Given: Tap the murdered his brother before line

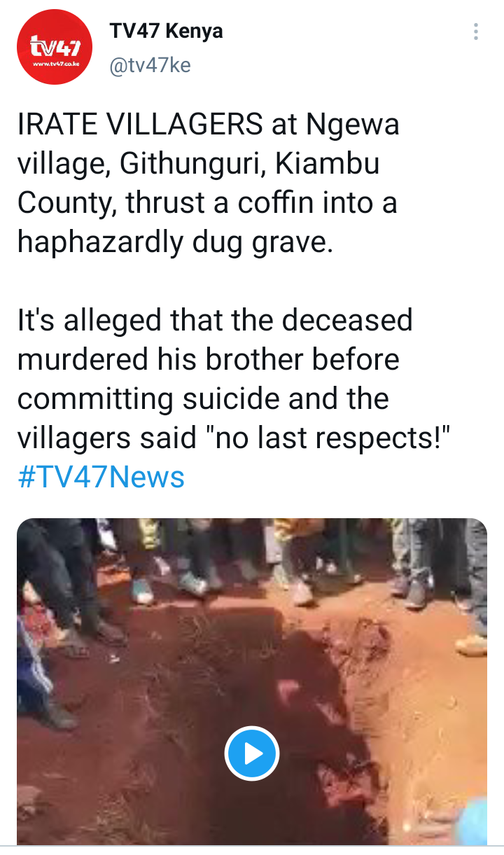Looking at the screenshot, I should [x=208, y=360].
